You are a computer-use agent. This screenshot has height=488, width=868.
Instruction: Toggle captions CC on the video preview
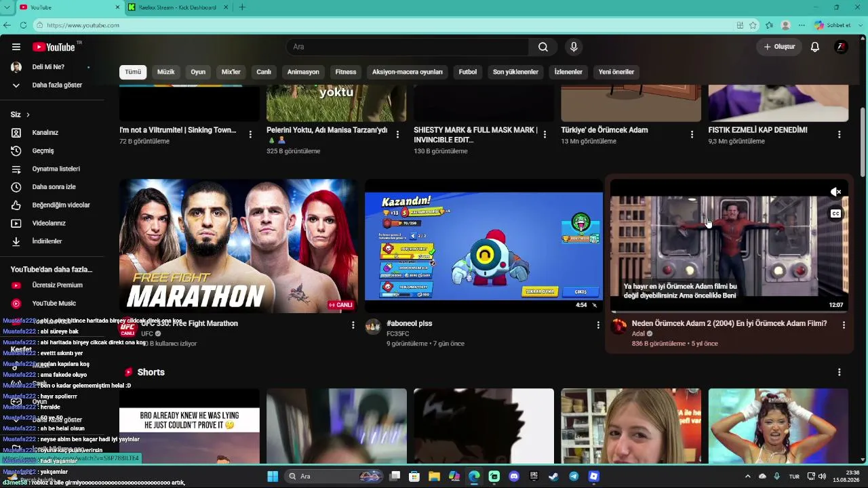836,213
